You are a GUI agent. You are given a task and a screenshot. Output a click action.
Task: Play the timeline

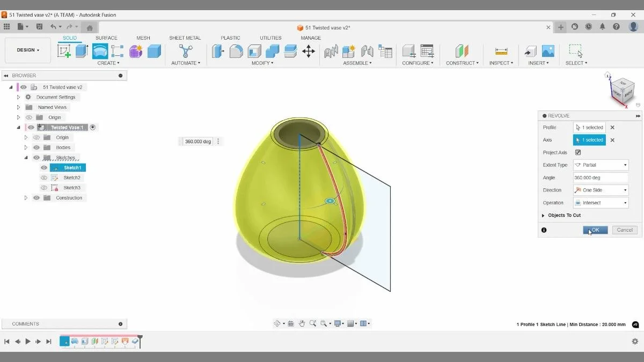pos(28,341)
